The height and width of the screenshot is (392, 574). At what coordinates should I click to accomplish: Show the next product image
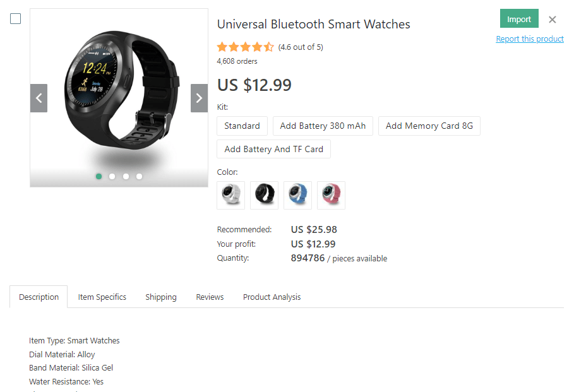(199, 98)
